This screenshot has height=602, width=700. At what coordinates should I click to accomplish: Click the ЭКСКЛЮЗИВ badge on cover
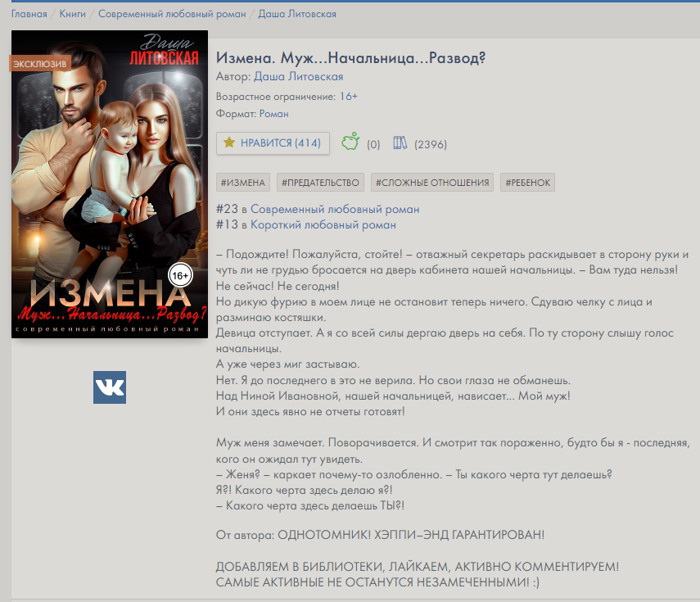point(40,64)
